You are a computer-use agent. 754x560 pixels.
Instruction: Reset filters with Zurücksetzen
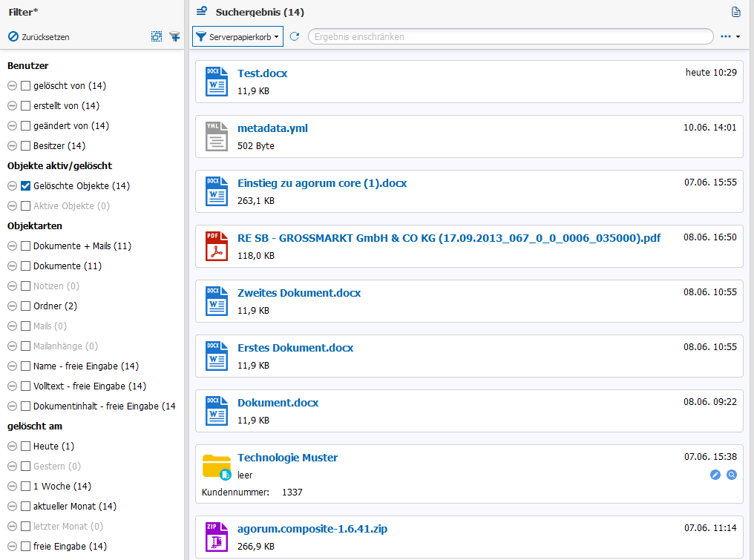[x=39, y=37]
